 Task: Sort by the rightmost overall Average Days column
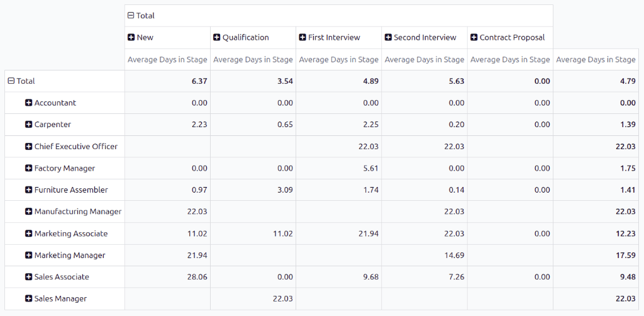pyautogui.click(x=596, y=60)
